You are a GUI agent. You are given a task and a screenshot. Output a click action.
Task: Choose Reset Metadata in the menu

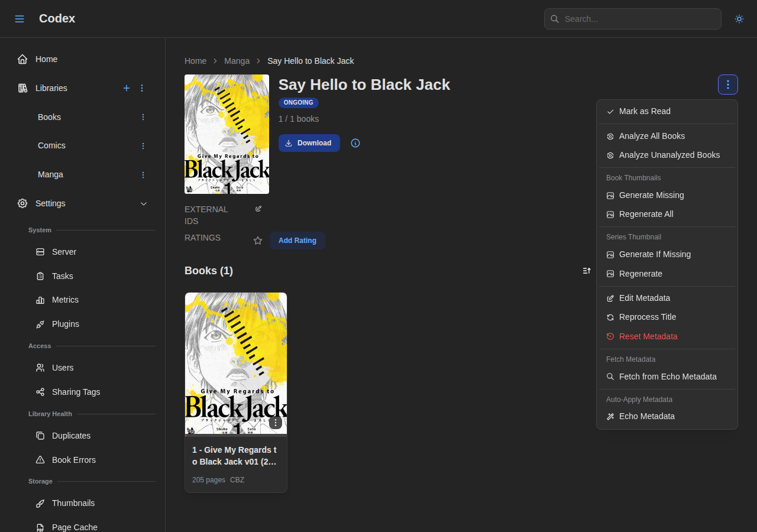(x=648, y=336)
